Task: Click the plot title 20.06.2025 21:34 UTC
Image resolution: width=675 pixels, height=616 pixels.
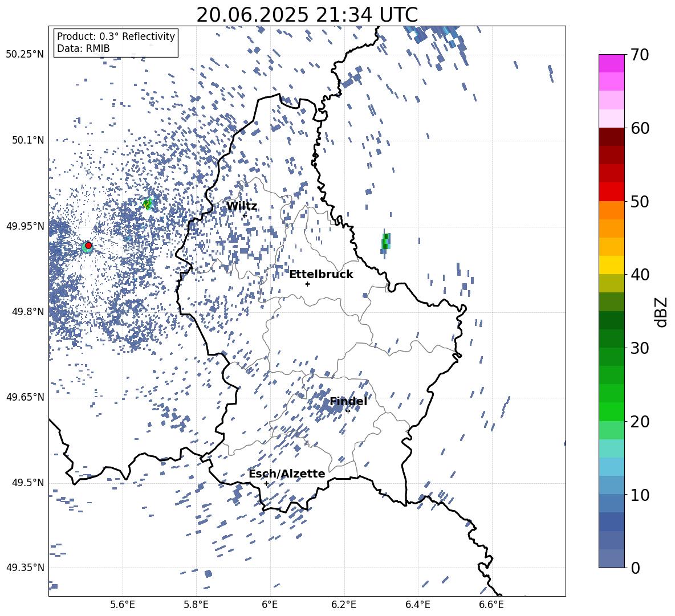Action: click(x=307, y=15)
